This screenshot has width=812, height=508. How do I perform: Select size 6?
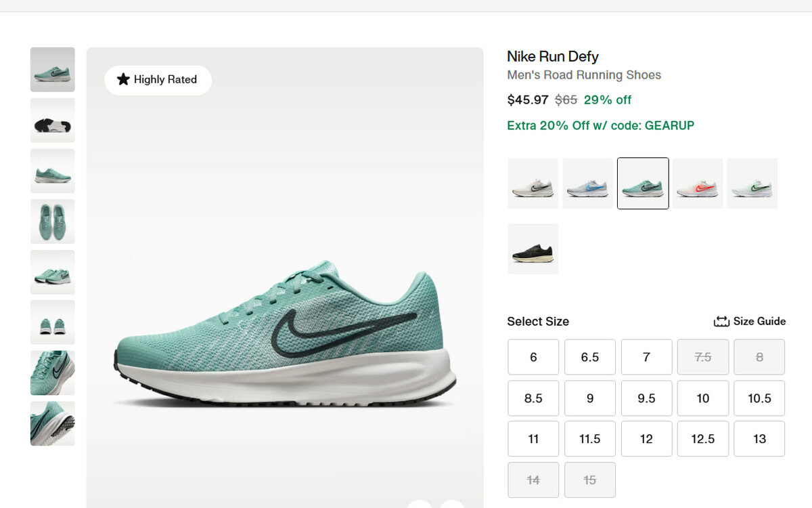tap(533, 357)
